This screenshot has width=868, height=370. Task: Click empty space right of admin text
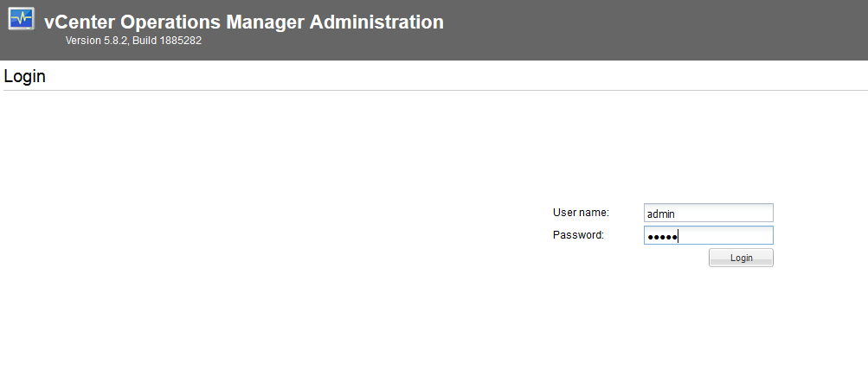(x=727, y=213)
